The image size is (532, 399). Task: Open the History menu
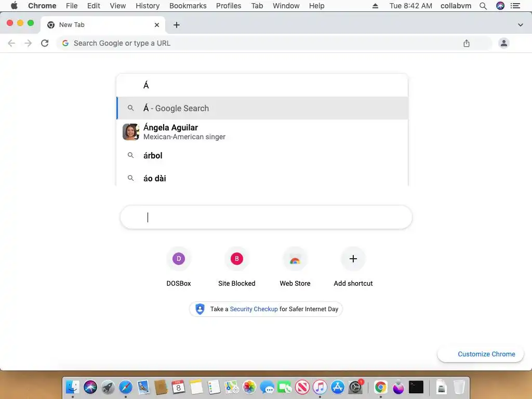tap(148, 6)
